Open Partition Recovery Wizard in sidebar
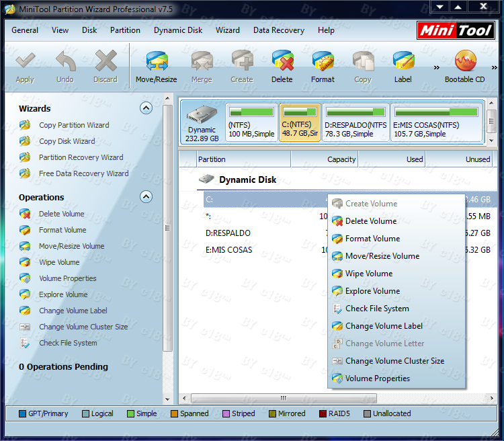 click(x=81, y=157)
